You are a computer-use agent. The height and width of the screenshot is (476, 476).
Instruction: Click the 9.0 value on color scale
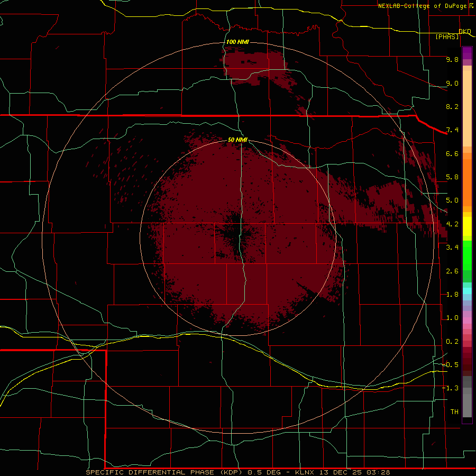[452, 83]
